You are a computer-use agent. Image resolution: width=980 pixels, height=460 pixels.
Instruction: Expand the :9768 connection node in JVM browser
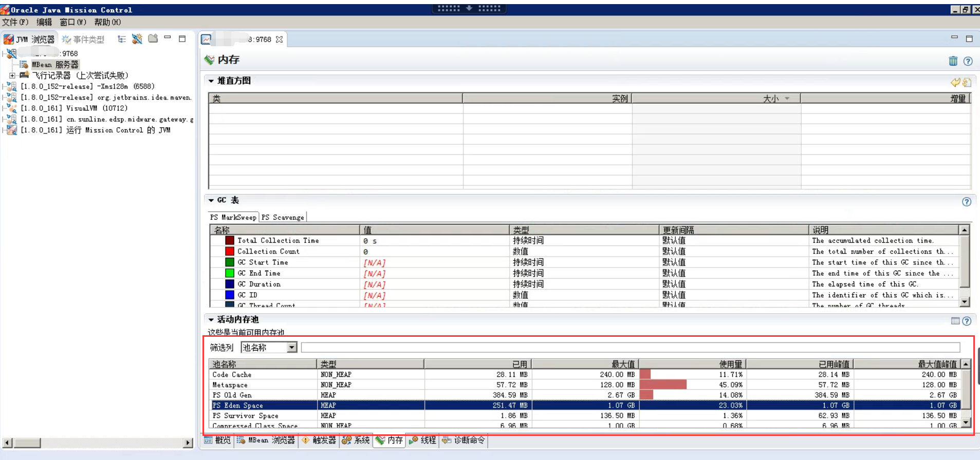coord(4,53)
